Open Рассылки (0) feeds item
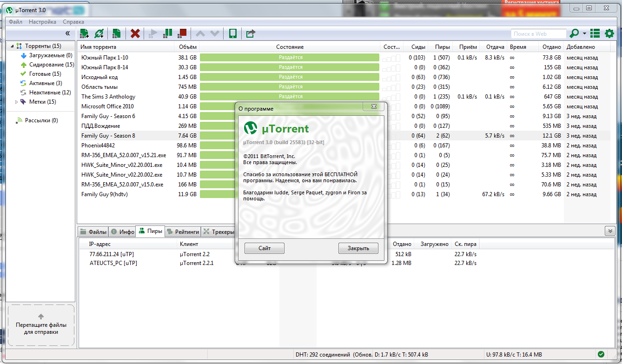Screen dimensions: 622x364 pyautogui.click(x=37, y=120)
